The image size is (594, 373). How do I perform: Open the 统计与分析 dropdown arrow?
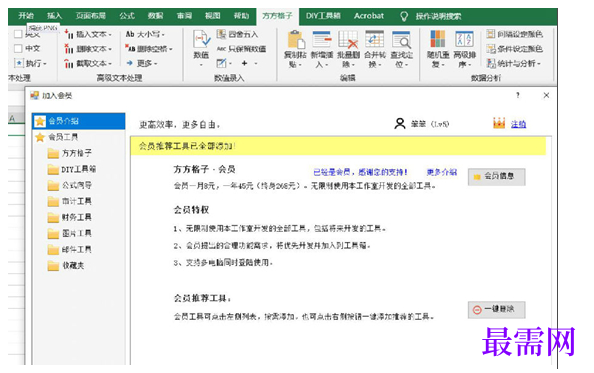point(539,64)
